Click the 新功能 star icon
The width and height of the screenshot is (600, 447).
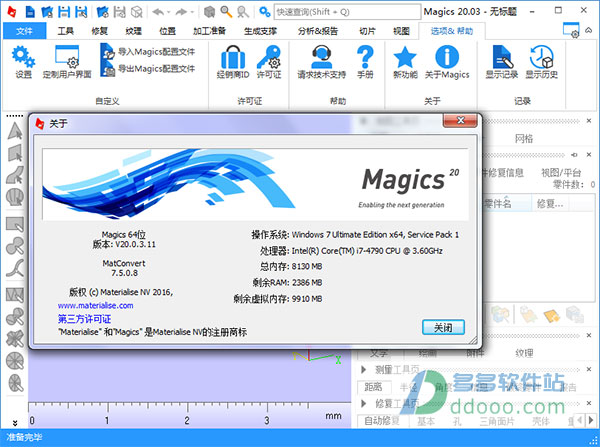(405, 62)
